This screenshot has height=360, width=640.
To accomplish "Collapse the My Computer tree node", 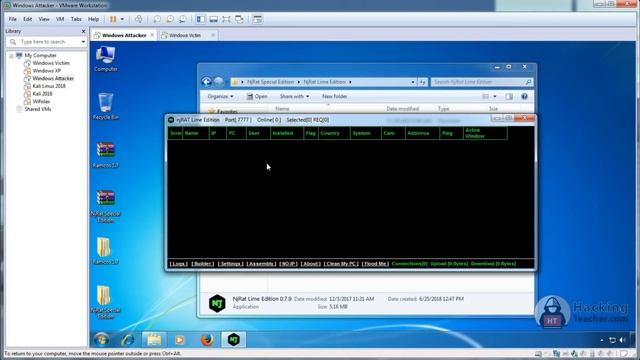I will coord(11,55).
